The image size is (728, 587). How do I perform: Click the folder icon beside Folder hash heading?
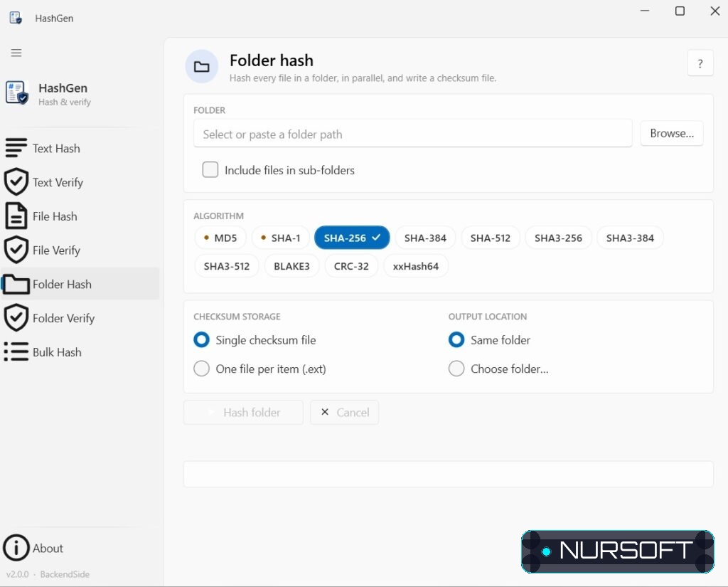click(x=201, y=66)
